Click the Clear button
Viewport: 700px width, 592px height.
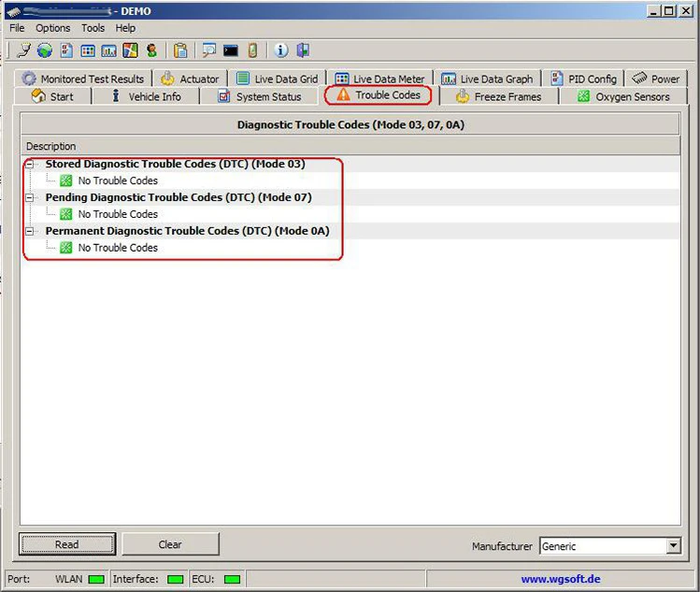click(x=170, y=544)
